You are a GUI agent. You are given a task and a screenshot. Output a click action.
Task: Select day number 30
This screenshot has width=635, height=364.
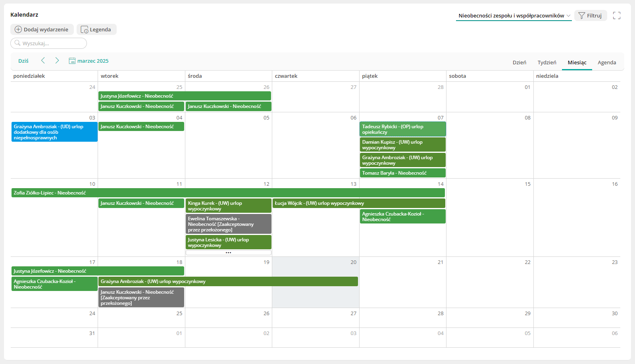click(615, 313)
